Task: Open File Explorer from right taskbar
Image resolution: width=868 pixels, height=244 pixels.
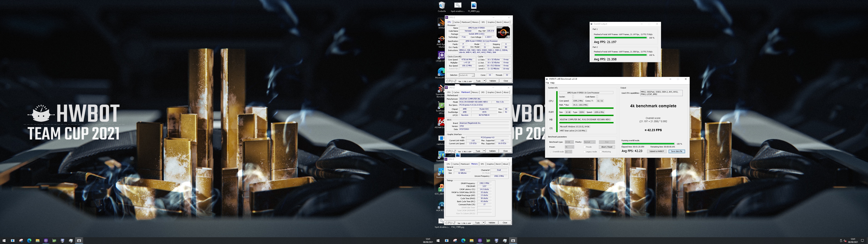Action: (x=471, y=241)
